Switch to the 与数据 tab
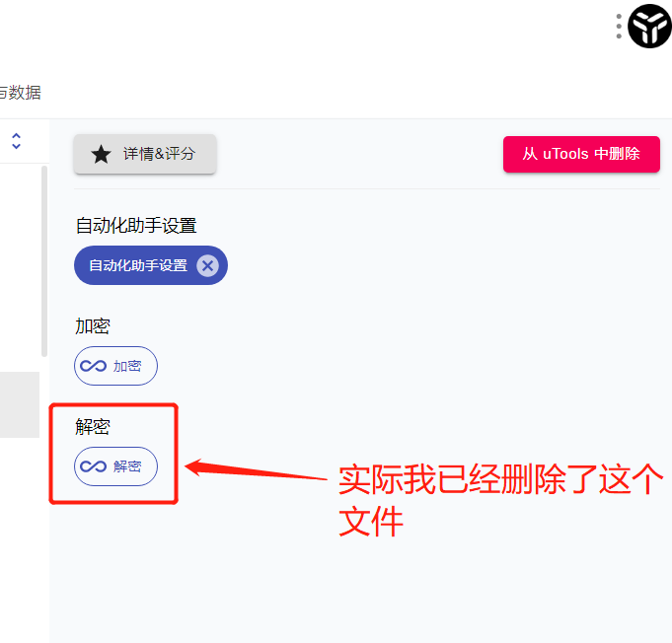 pyautogui.click(x=20, y=93)
